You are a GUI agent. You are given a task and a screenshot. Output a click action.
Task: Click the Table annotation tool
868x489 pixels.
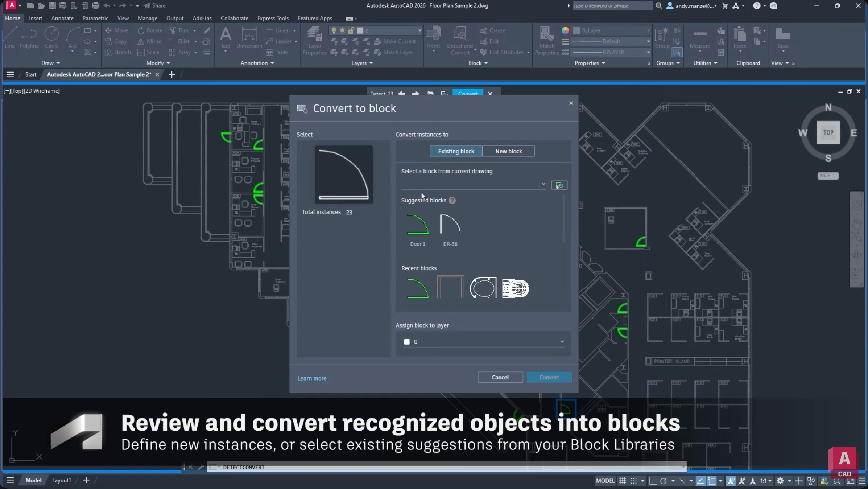point(277,52)
